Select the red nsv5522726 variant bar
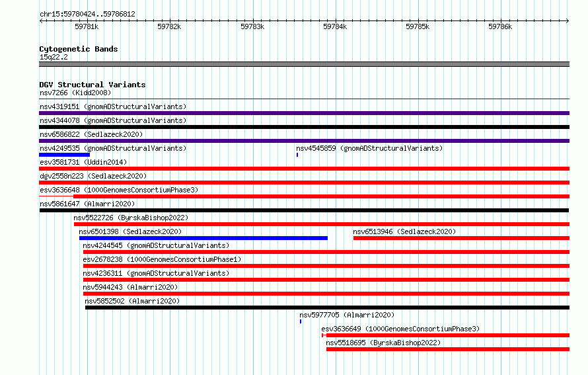The image size is (588, 375). point(322,224)
